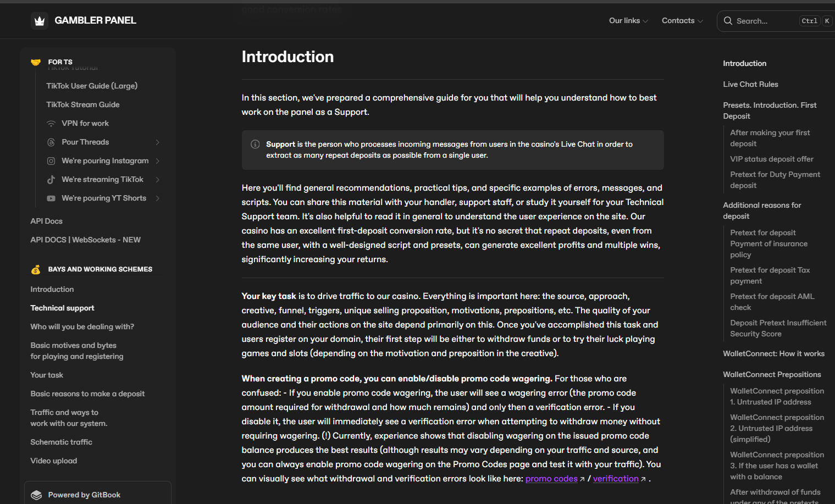The image size is (835, 504).
Task: Open Live Chat Rules in the right outline
Action: pos(750,84)
